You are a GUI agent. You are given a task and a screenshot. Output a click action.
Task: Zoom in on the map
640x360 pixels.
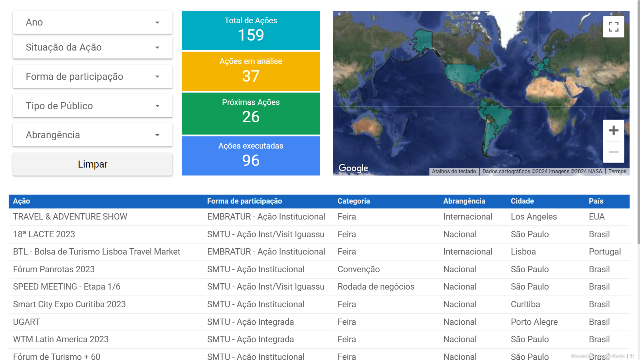pos(613,131)
